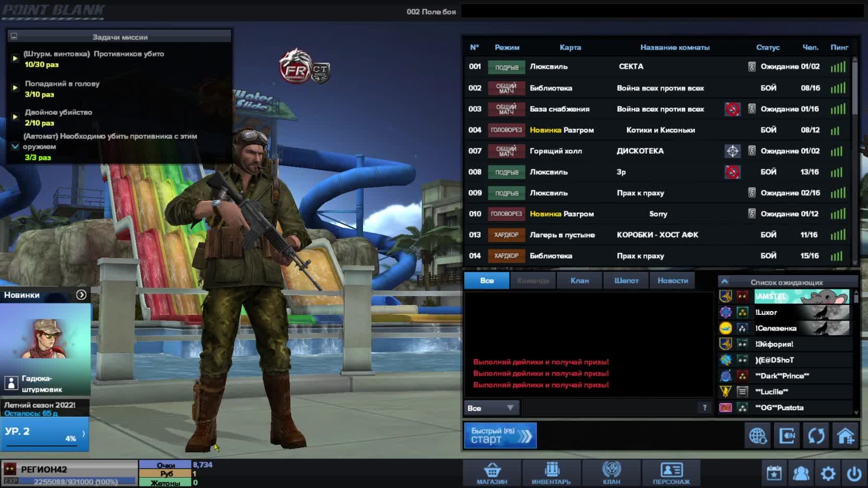The height and width of the screenshot is (488, 868).
Task: Toggle the completed Автомат mission checkbox
Action: coord(15,147)
